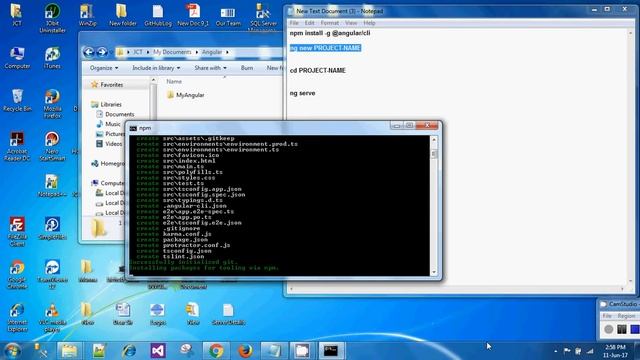This screenshot has width=640, height=360.
Task: Open Notepad Help menu
Action: 369,23
